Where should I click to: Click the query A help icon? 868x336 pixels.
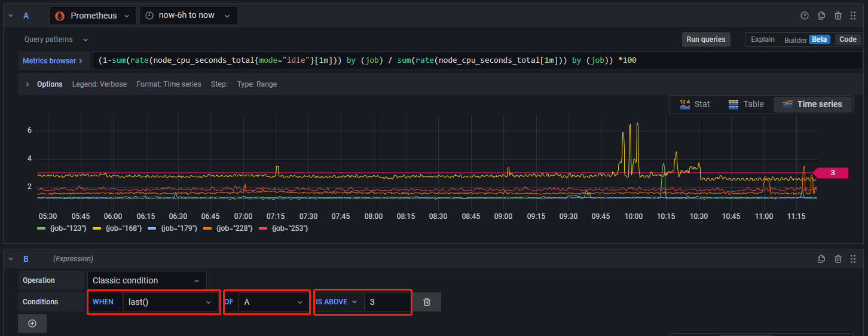pyautogui.click(x=804, y=16)
